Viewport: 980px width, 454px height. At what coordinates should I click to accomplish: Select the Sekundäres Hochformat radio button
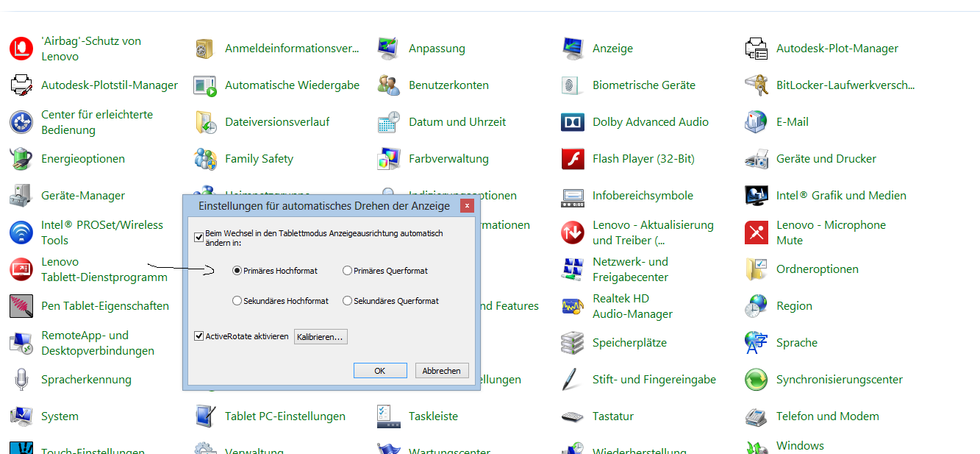point(237,301)
